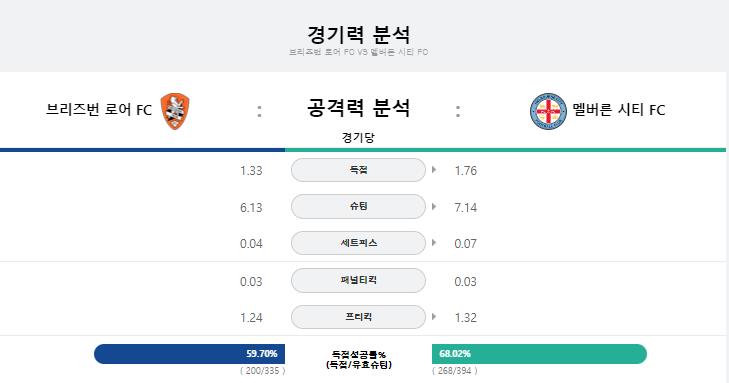The height and width of the screenshot is (383, 729).
Task: Click the arrow beside 세트피스 pill
Action: 434,243
